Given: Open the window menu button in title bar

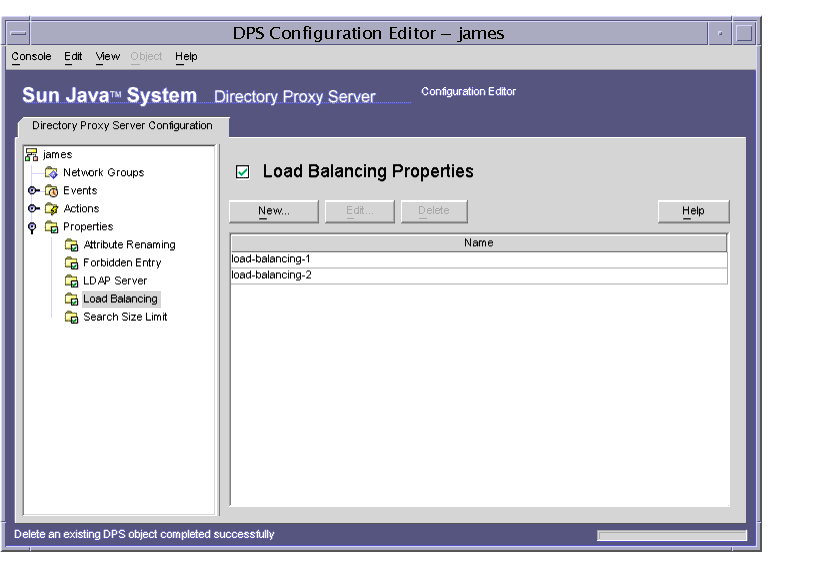Looking at the screenshot, I should tap(18, 33).
